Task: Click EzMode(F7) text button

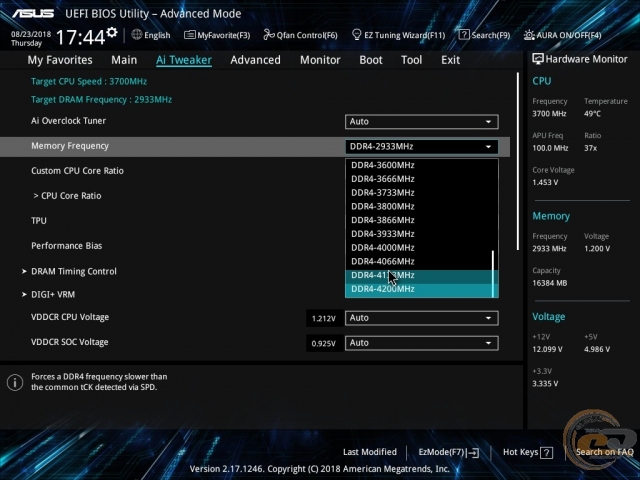Action: coord(441,452)
